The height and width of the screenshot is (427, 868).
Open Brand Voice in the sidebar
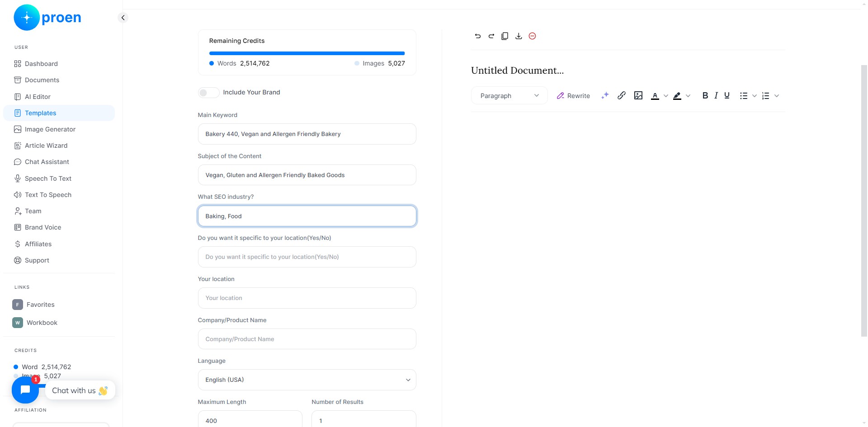tap(59, 227)
